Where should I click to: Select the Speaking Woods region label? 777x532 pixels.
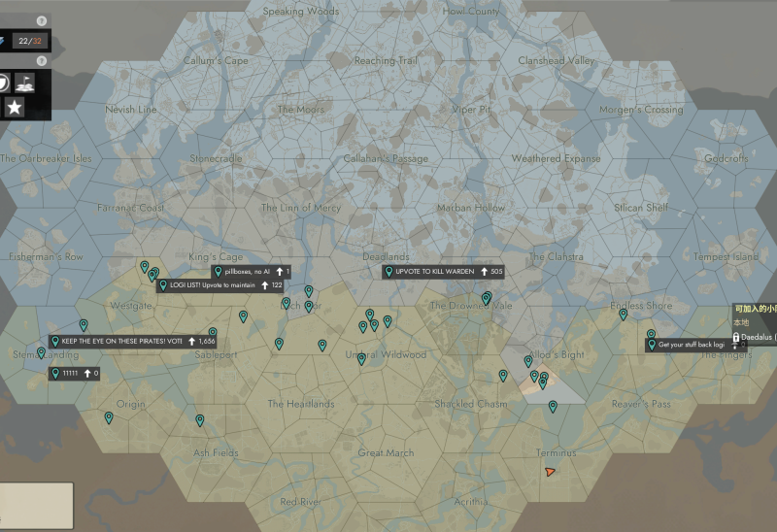(301, 11)
